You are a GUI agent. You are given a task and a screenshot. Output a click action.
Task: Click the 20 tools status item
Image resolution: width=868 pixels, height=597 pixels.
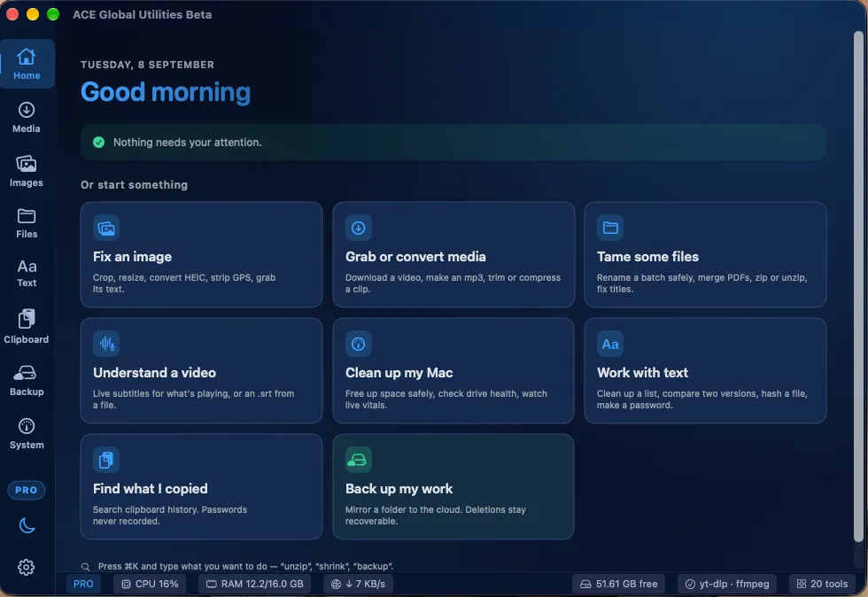point(822,584)
